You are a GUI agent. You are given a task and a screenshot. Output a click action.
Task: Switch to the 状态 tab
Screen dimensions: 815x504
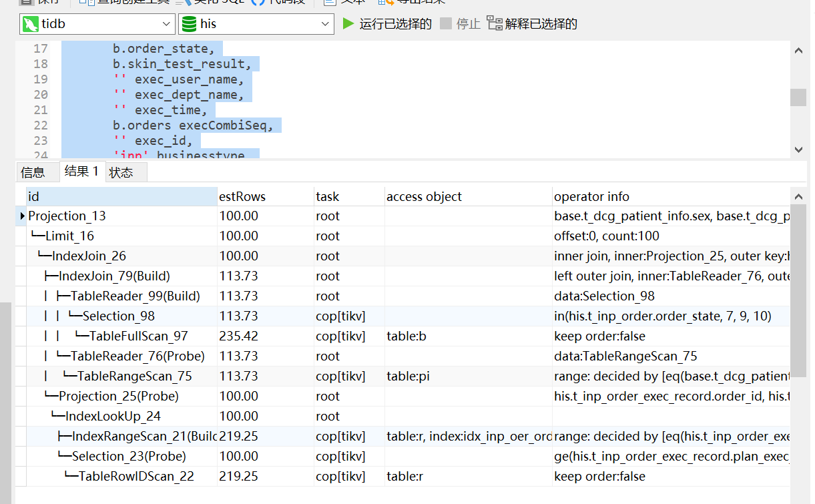[121, 173]
